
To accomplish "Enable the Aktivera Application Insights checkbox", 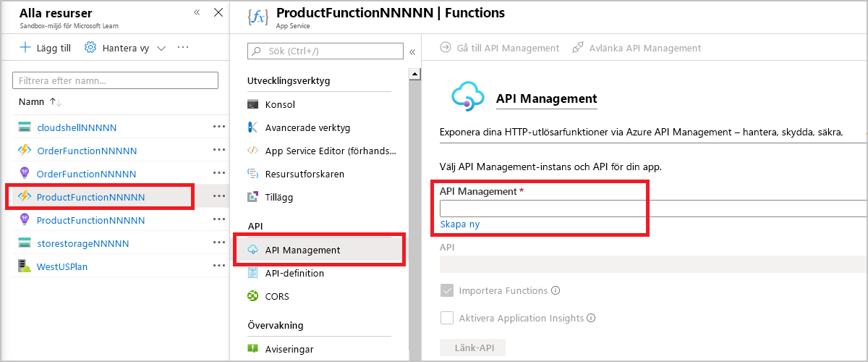I will 447,318.
